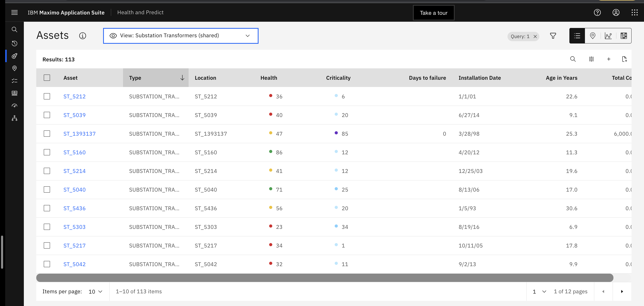Check the ST_5217 row checkbox

pos(47,245)
